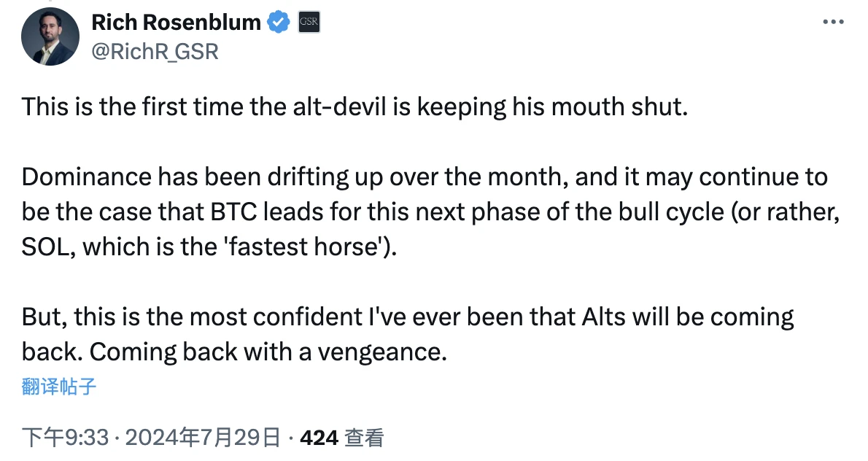The image size is (868, 461).
Task: Click the 下午9:33 post timestamp
Action: [65, 438]
